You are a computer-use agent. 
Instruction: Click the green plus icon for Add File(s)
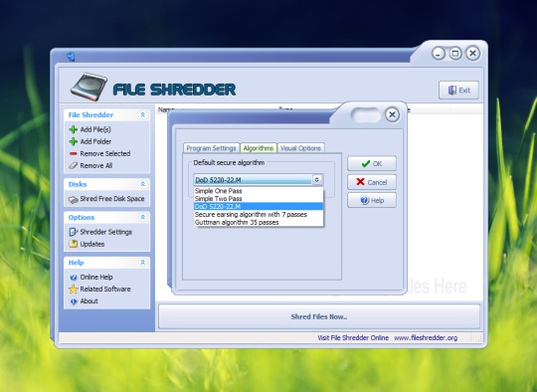73,129
